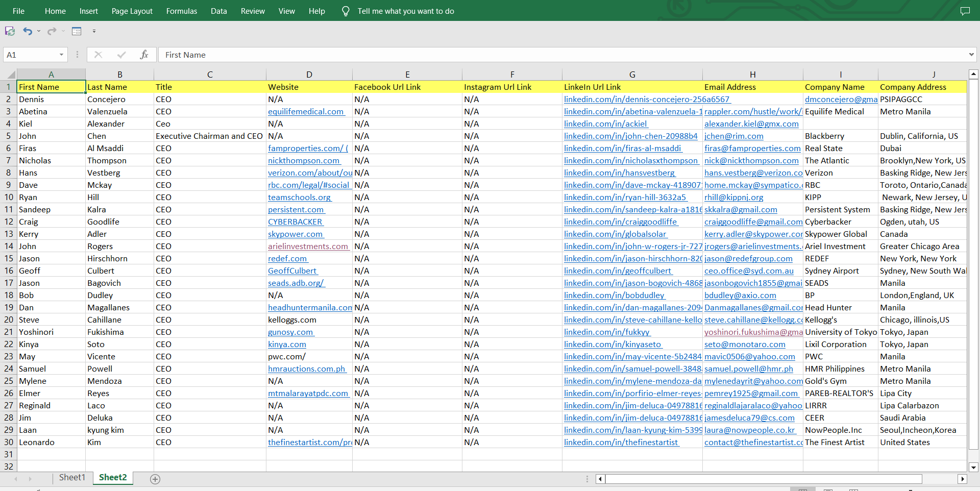
Task: Open the Comments icon at top right
Action: [965, 11]
